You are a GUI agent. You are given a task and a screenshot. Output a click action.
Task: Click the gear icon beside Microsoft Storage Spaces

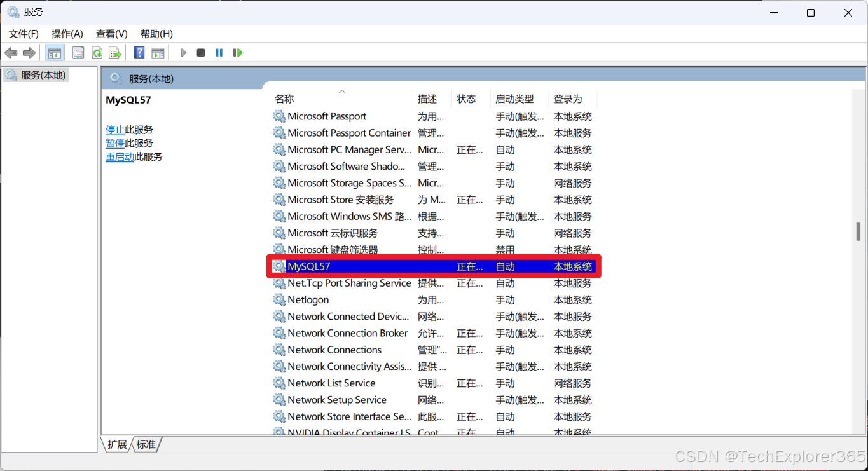pyautogui.click(x=279, y=183)
